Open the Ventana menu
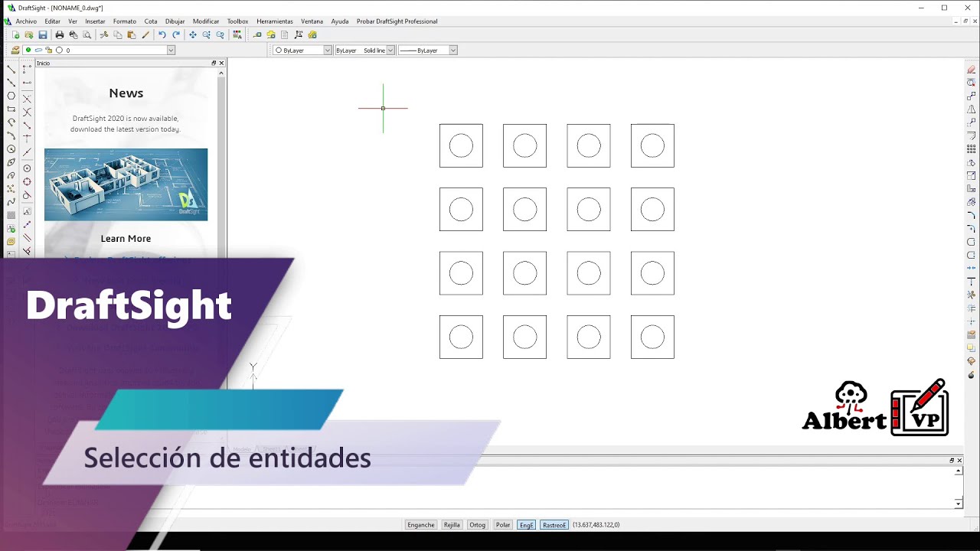This screenshot has width=980, height=551. point(312,21)
